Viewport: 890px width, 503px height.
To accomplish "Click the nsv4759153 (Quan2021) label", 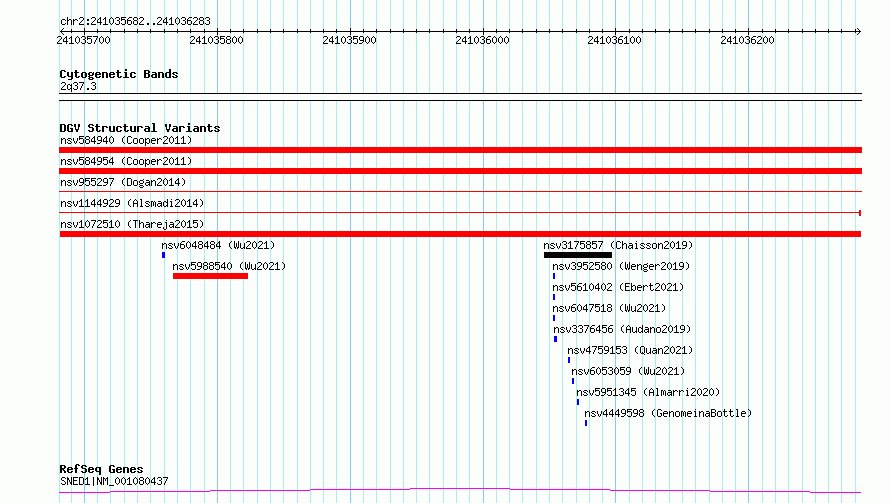I will coord(630,350).
